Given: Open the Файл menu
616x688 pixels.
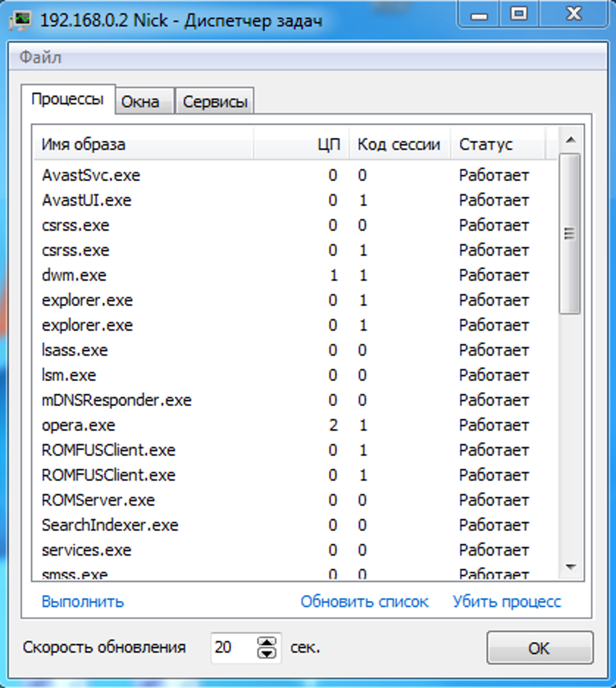Looking at the screenshot, I should point(40,58).
